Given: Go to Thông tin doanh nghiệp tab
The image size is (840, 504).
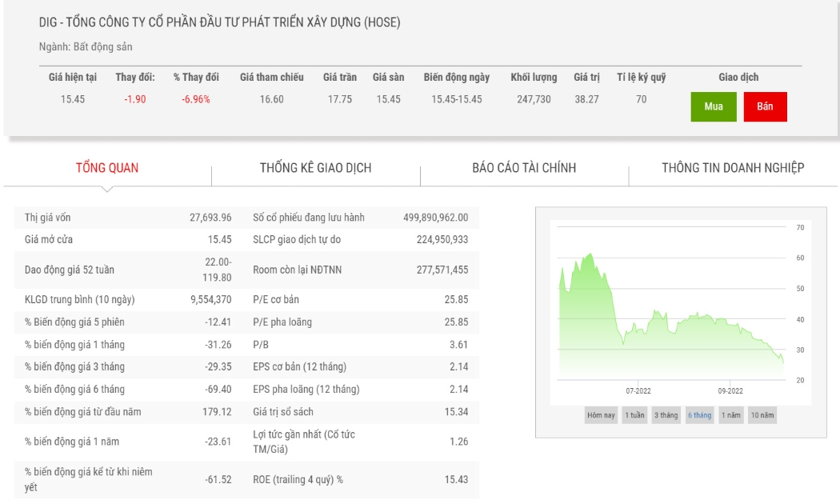Looking at the screenshot, I should pos(733,168).
